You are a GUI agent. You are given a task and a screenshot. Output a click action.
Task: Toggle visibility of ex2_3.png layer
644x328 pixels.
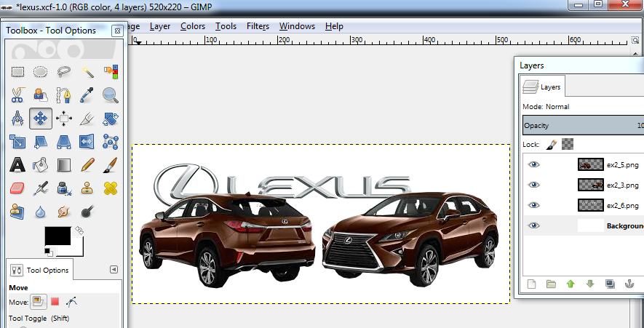533,185
